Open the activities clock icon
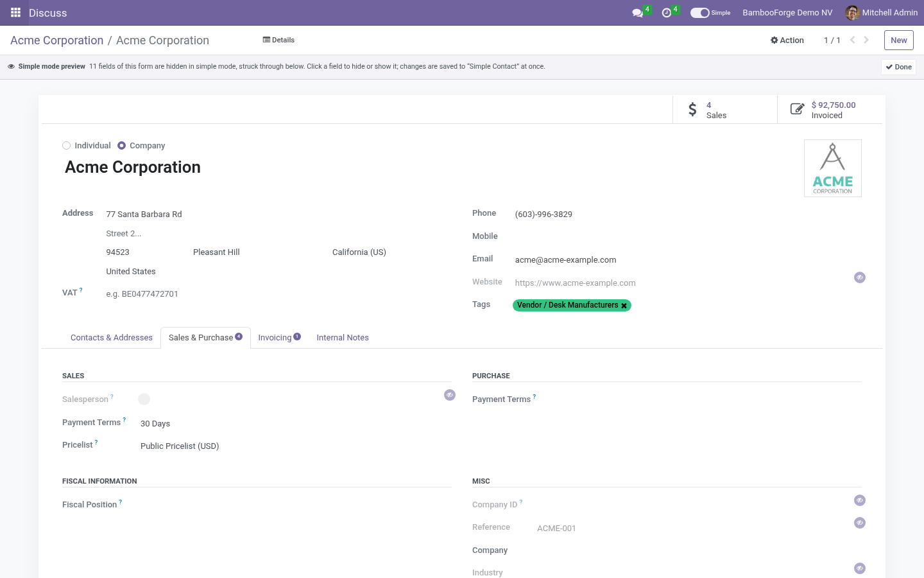This screenshot has width=924, height=578. click(x=667, y=13)
